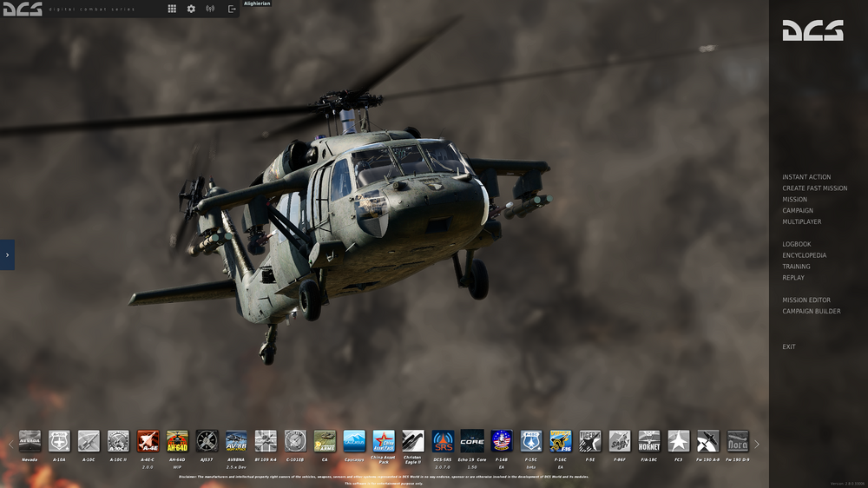Click the Alighierian username label
Viewport: 868px width, 488px height.
pyautogui.click(x=257, y=3)
